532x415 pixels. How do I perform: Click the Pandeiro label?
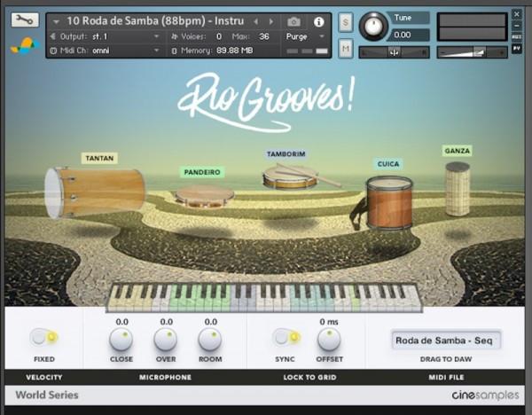[202, 172]
